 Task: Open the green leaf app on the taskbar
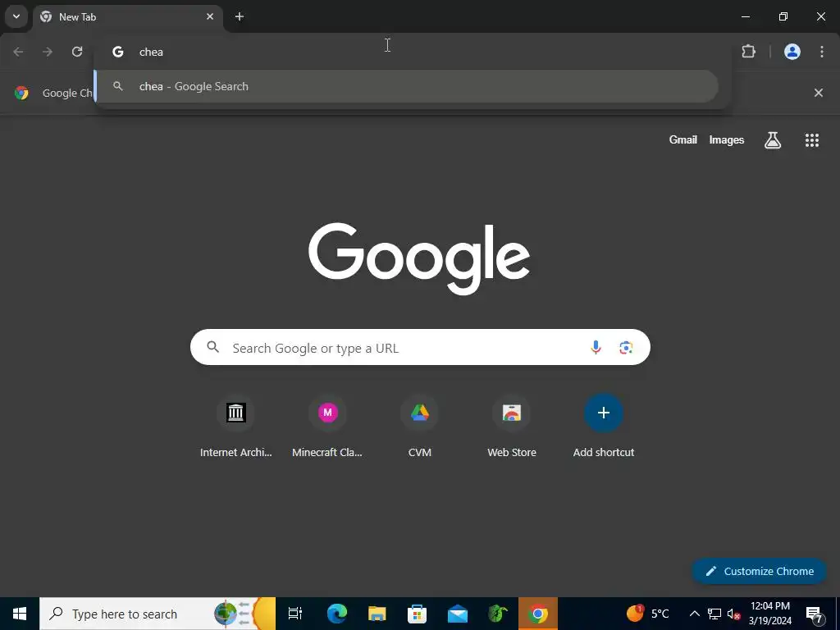[498, 614]
